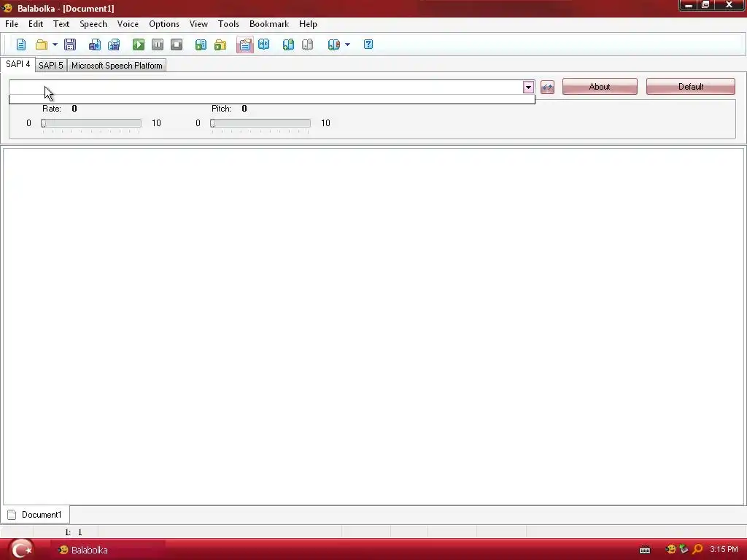Image resolution: width=747 pixels, height=560 pixels.
Task: Open the Help menu
Action: [x=309, y=24]
